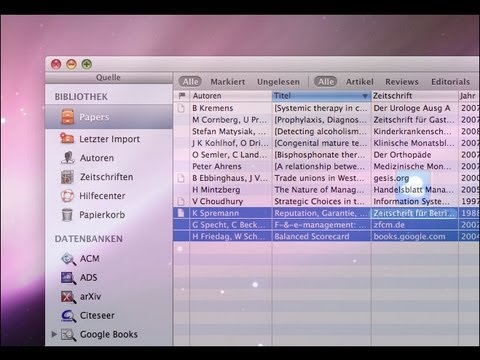Image resolution: width=480 pixels, height=360 pixels.
Task: Select the V Choudhury author cell
Action: [x=231, y=201]
